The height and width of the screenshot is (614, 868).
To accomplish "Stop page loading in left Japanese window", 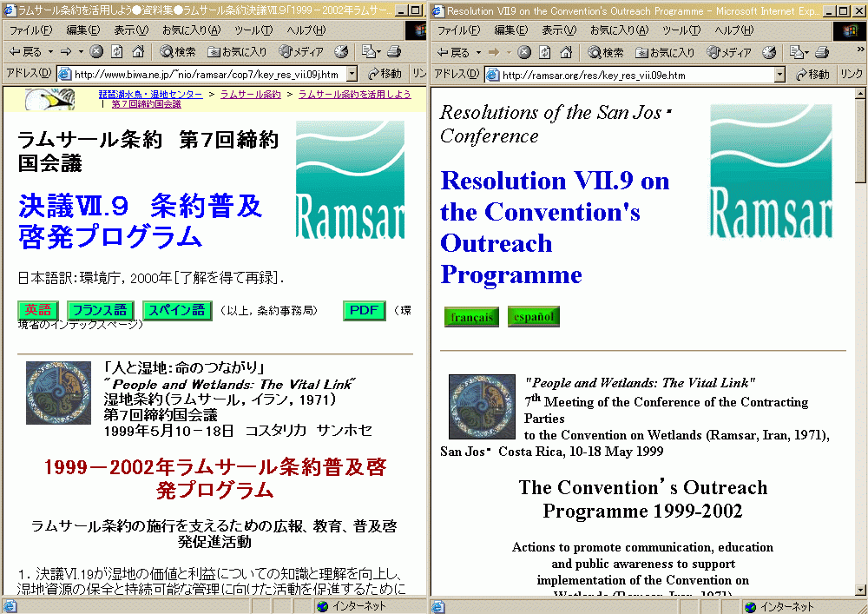I will click(x=96, y=52).
